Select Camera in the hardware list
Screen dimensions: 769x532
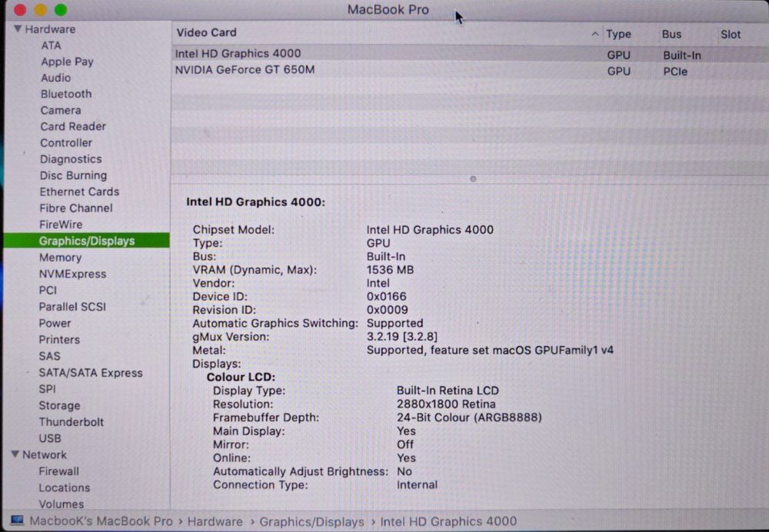click(x=61, y=111)
